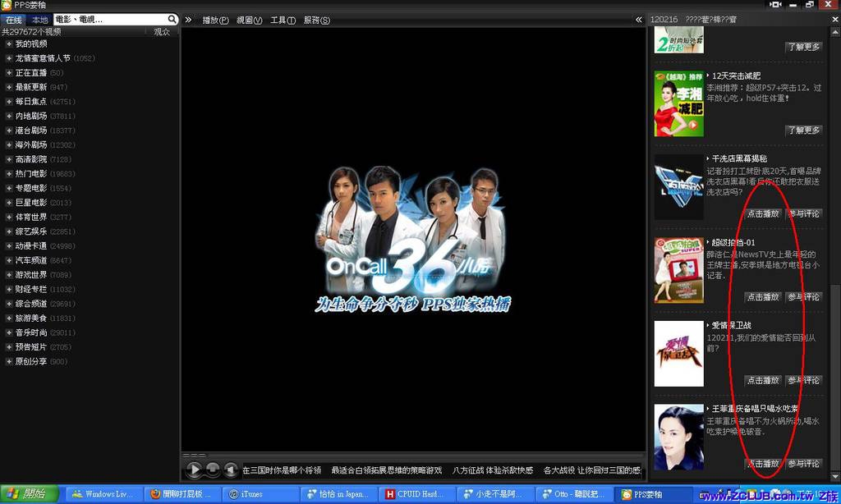841x504 pixels.
Task: Select 预告短片 in the category list
Action: tap(31, 347)
